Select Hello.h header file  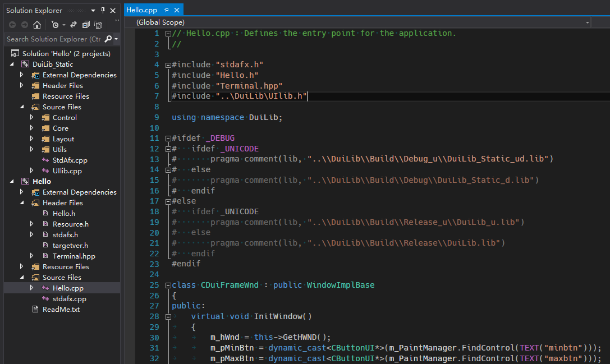click(64, 213)
